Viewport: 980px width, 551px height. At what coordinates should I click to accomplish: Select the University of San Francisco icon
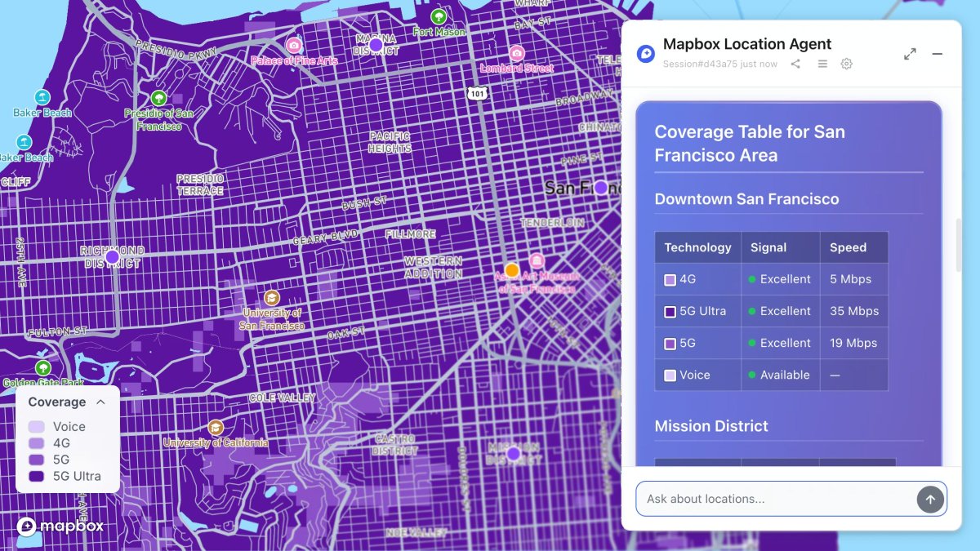coord(272,298)
